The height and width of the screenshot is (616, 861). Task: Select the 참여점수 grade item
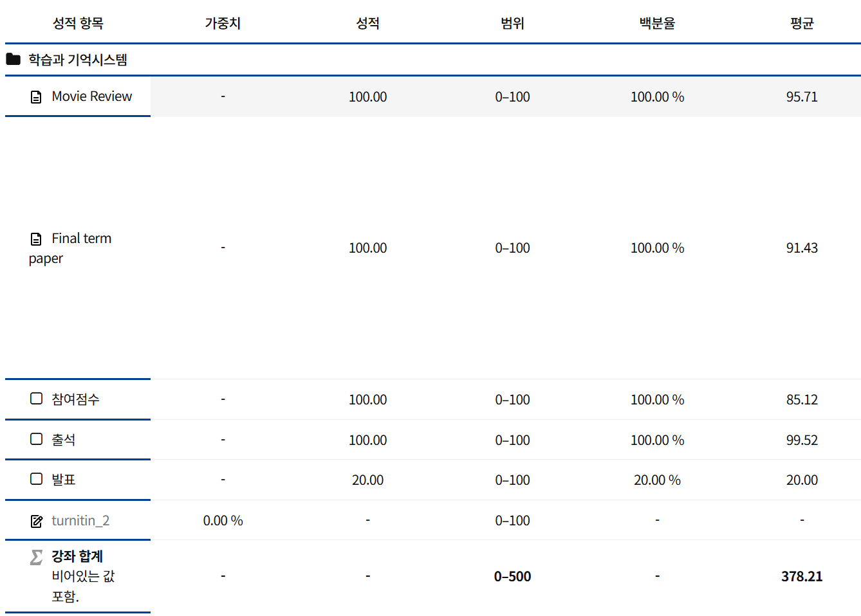tap(76, 399)
